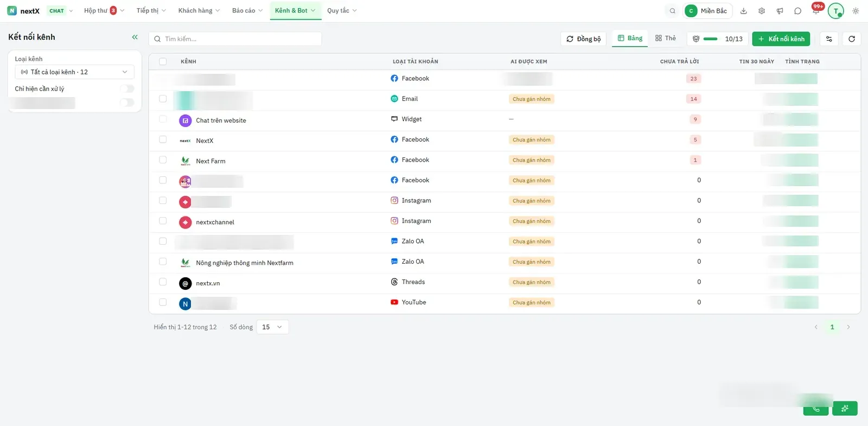Open the search icon in top bar
The image size is (868, 426).
[x=672, y=11]
